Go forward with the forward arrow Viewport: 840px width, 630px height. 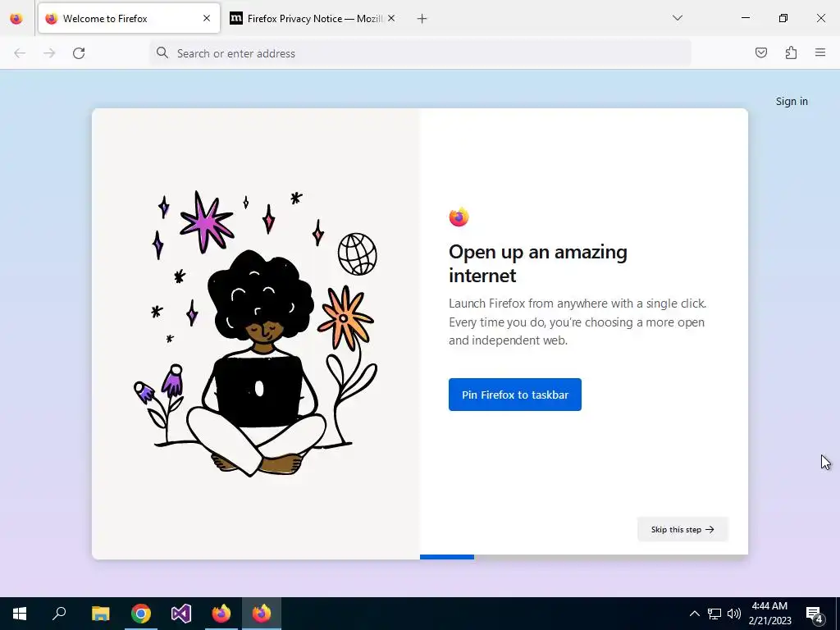49,53
